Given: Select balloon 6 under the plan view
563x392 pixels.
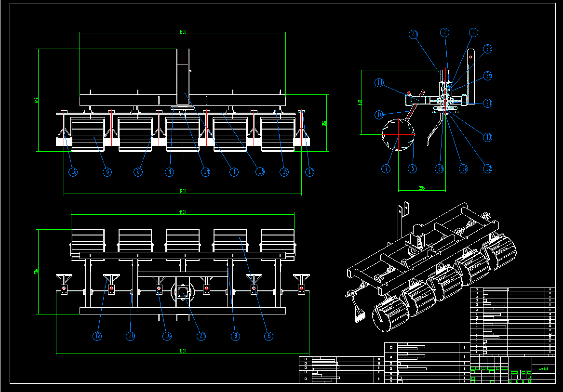Looking at the screenshot, I should pos(268,336).
